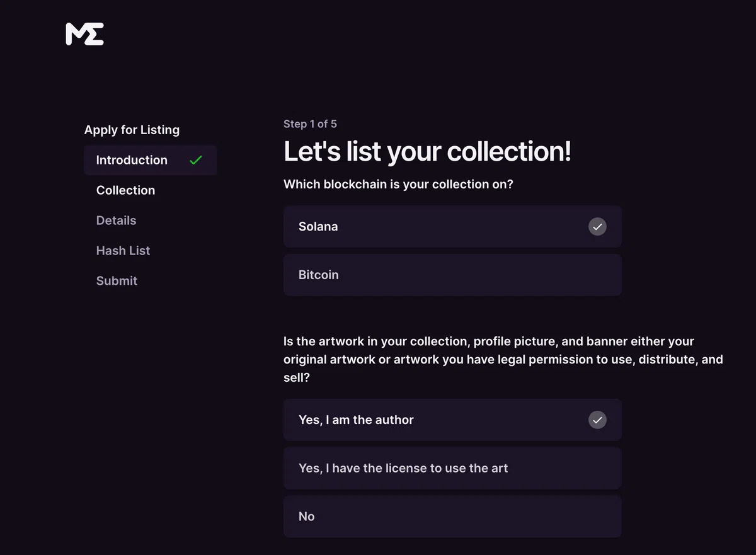The image size is (756, 555).
Task: Click the 'Which blockchain is your collection on?' text
Action: 398,185
